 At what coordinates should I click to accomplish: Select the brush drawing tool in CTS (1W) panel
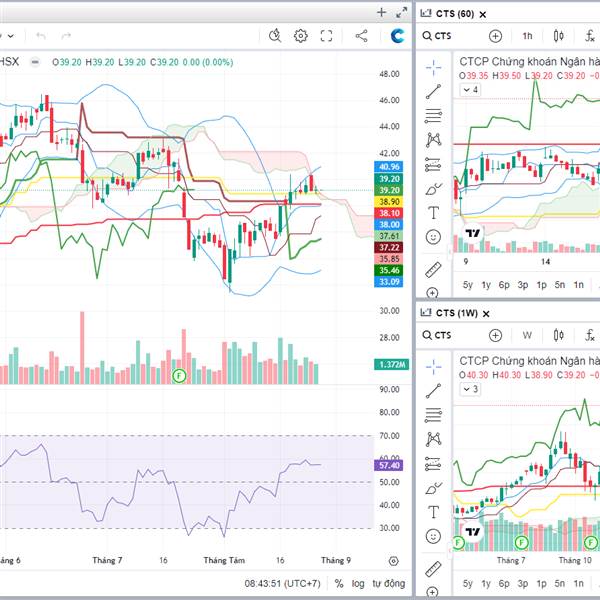point(433,488)
